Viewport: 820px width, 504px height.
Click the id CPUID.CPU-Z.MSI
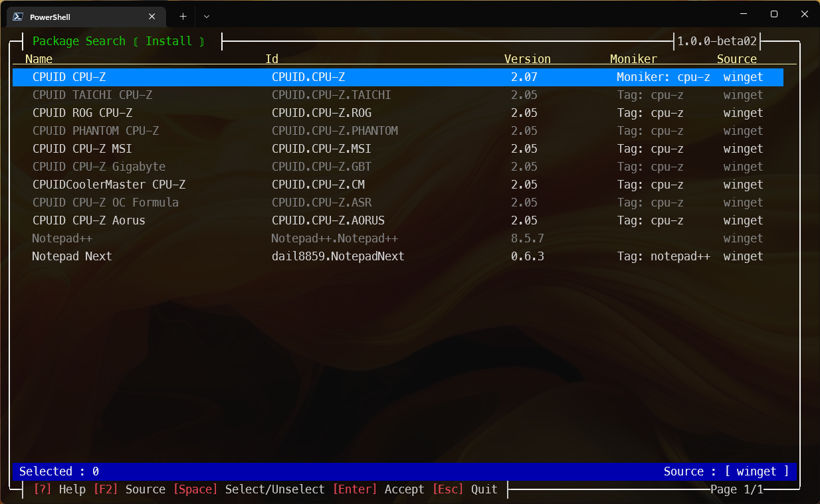pos(322,149)
